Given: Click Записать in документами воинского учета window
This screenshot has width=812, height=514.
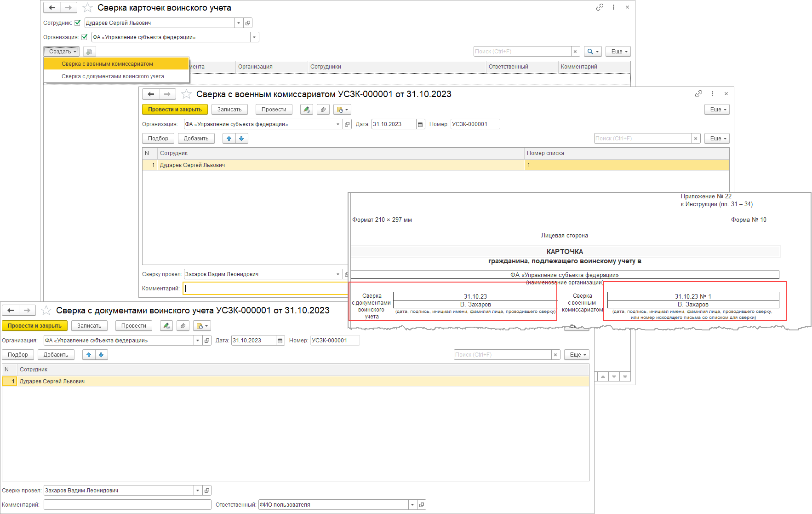Looking at the screenshot, I should point(89,326).
